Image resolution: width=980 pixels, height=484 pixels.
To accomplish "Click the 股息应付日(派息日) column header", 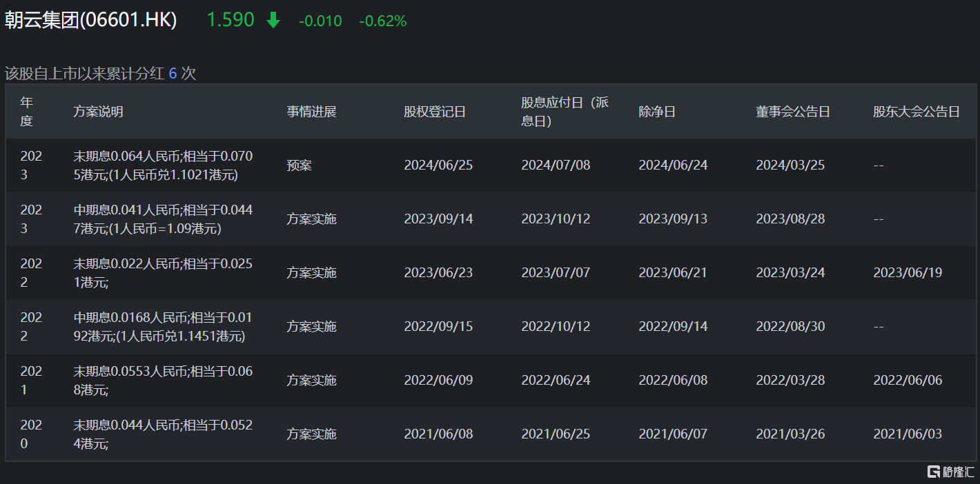I will 565,112.
